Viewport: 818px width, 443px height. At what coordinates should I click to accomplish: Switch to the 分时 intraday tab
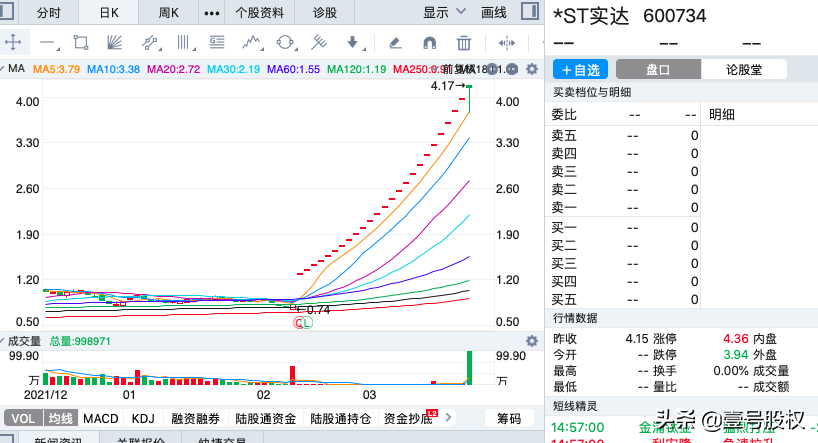pyautogui.click(x=48, y=13)
